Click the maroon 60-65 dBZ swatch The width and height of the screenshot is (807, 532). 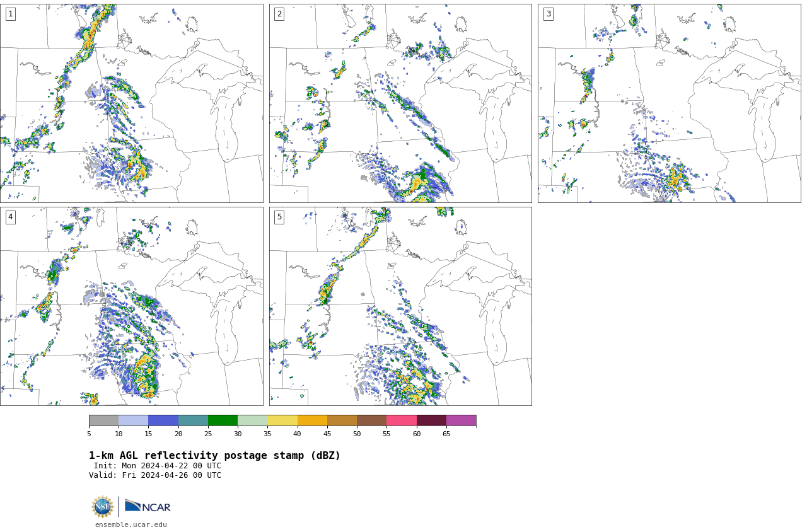pos(431,420)
